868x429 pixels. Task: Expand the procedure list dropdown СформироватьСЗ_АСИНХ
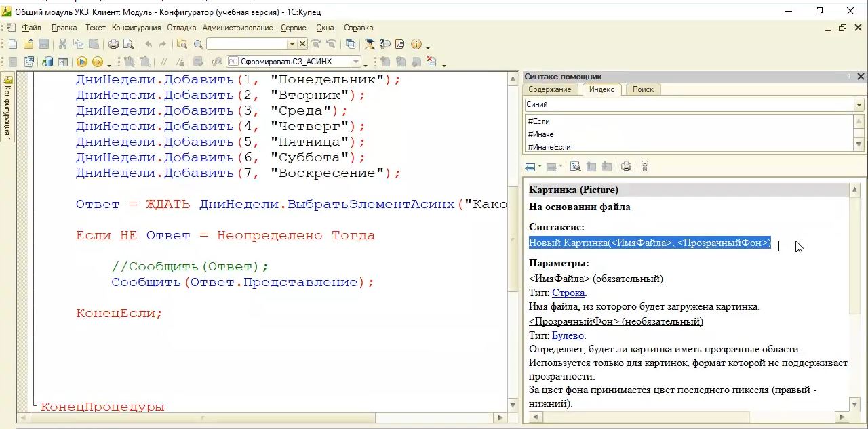coord(355,62)
